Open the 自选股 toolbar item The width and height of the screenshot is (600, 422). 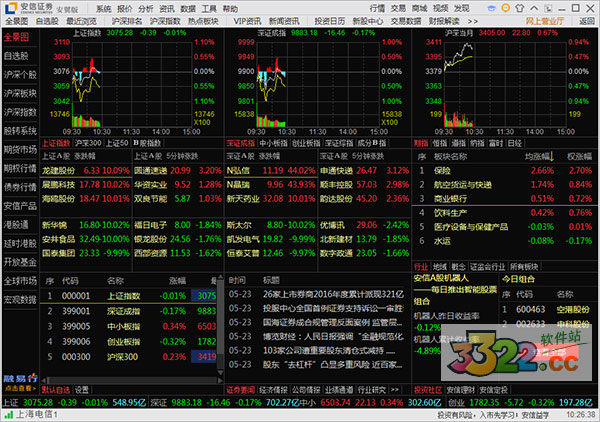47,21
